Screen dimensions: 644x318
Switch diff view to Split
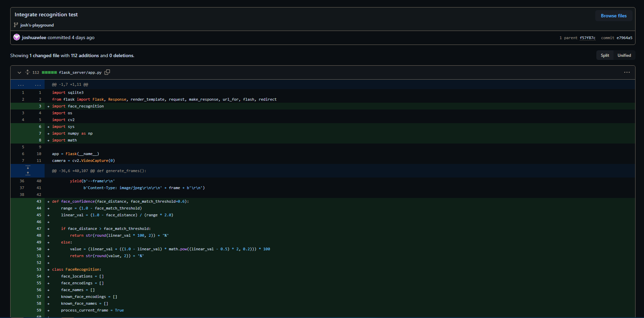coord(605,55)
